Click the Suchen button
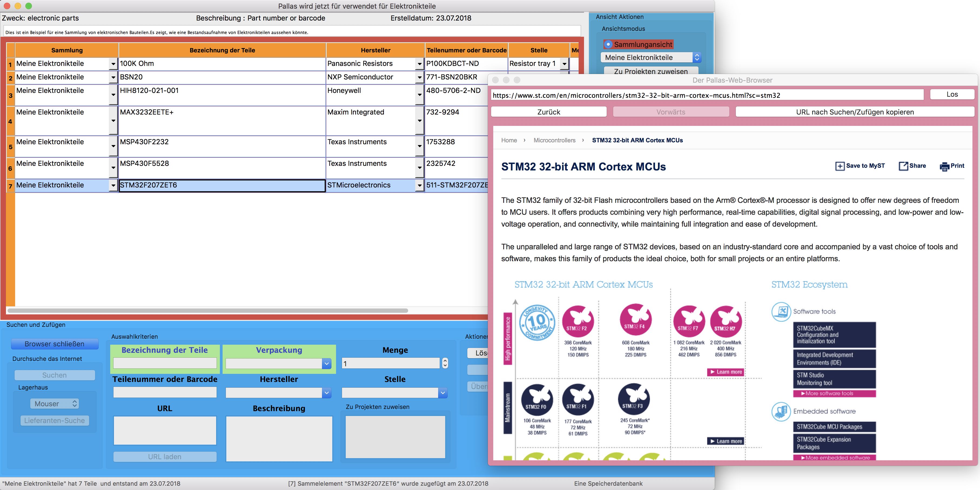The width and height of the screenshot is (980, 490). click(x=54, y=375)
